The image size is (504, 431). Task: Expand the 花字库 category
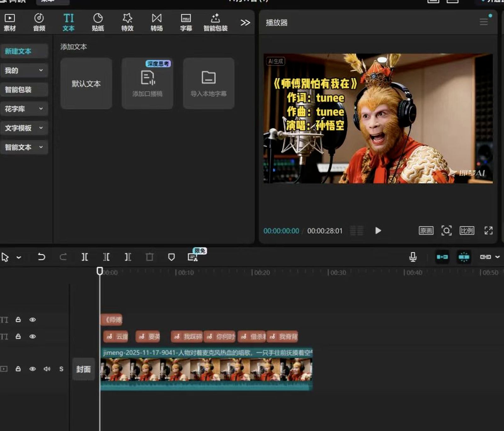coord(24,109)
